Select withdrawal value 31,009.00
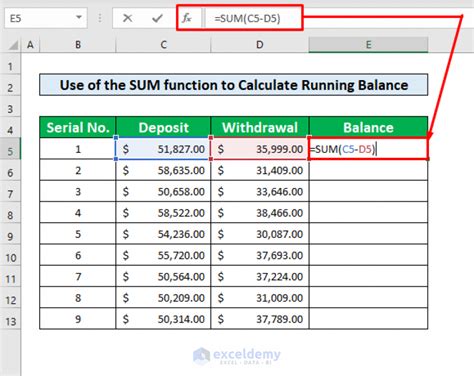Image resolution: width=474 pixels, height=376 pixels. (260, 298)
